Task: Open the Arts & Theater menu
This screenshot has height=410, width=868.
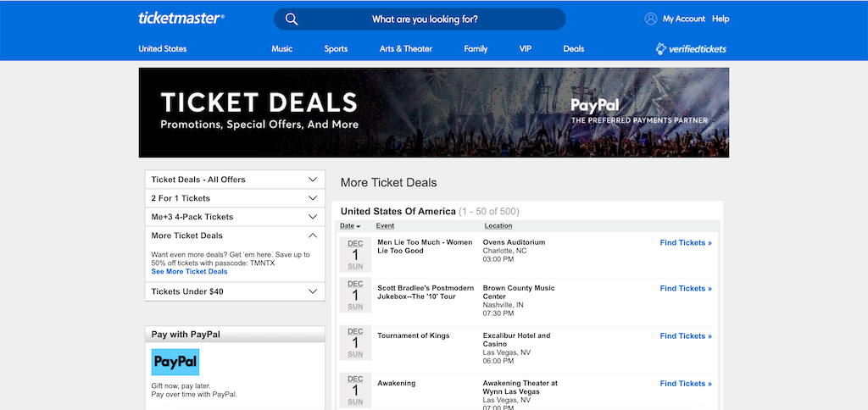Action: pos(406,49)
